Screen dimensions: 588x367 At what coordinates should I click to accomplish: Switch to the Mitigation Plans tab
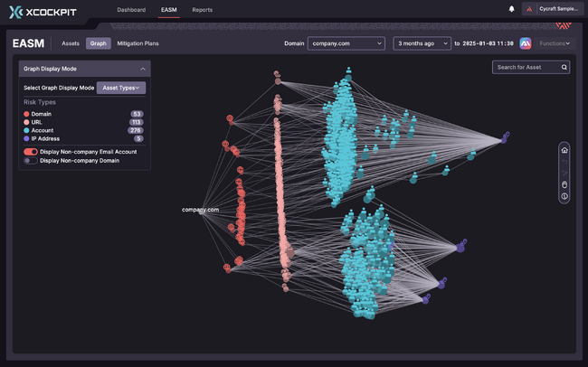pos(138,43)
